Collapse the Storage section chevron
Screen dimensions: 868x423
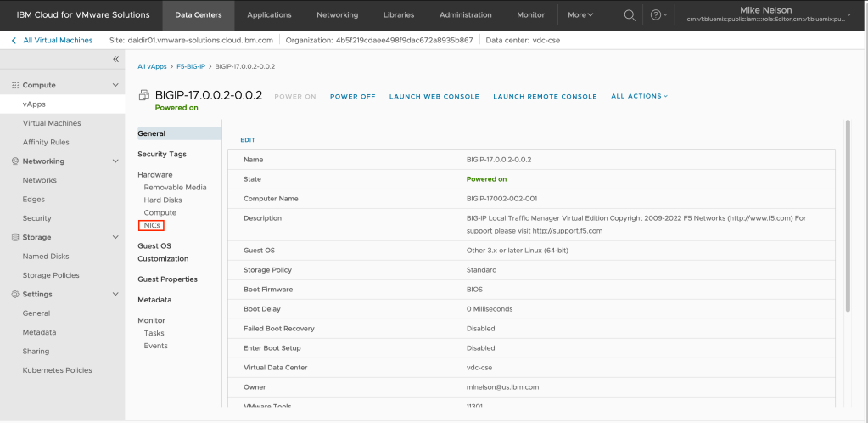[115, 237]
